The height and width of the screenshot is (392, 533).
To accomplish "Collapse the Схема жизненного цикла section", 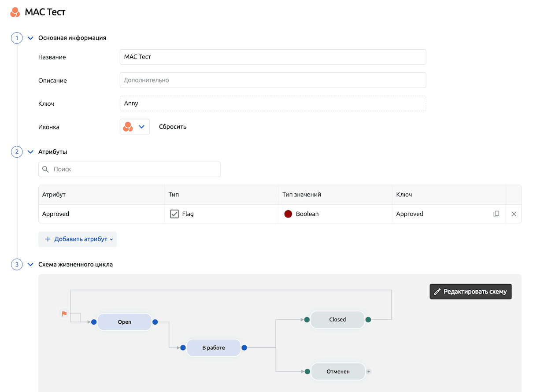I will click(30, 265).
